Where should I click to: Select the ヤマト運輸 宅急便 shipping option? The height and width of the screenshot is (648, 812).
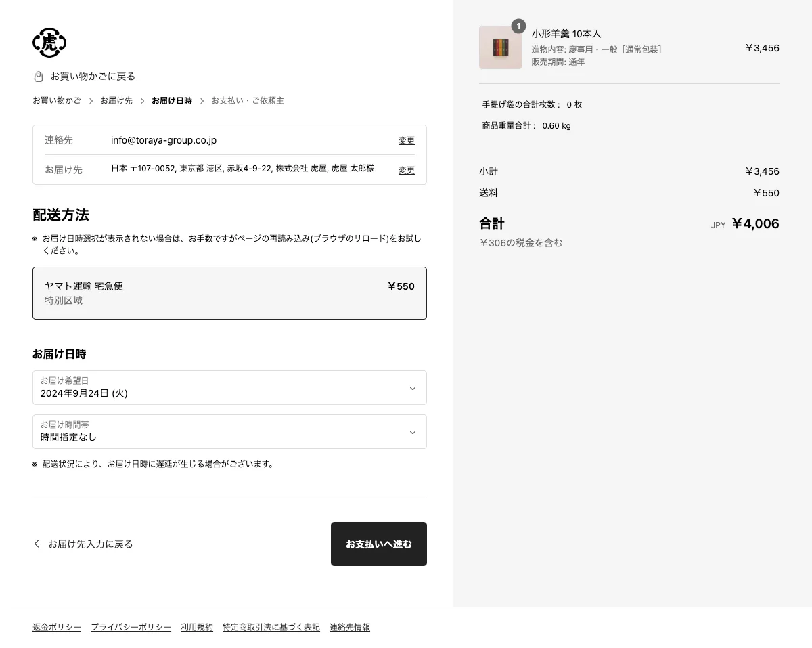coord(229,293)
